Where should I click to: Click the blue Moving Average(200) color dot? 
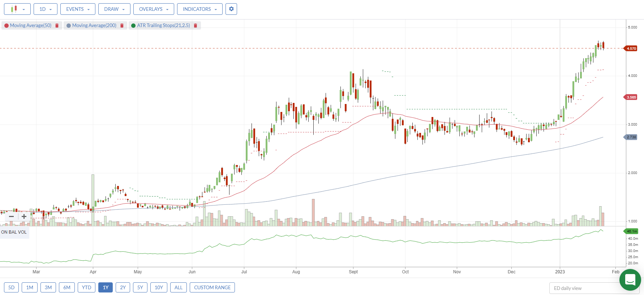click(x=69, y=26)
